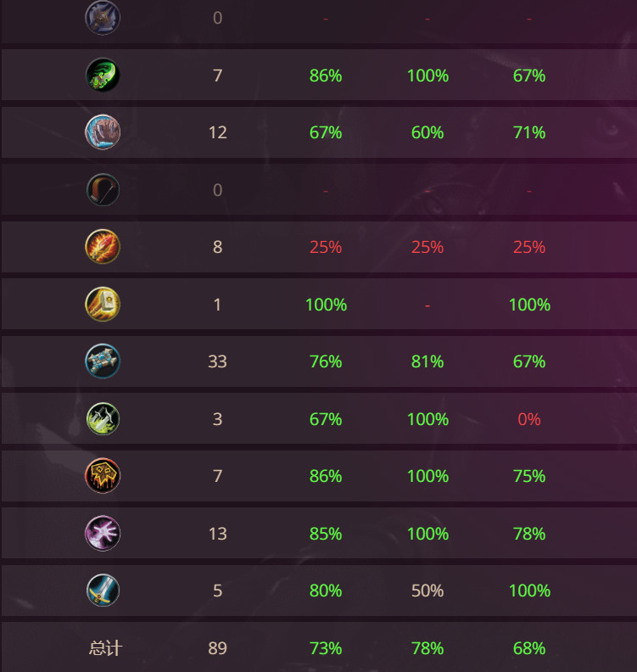Click the 71% value in Druid row
Viewport: 637px width, 672px height.
point(529,132)
